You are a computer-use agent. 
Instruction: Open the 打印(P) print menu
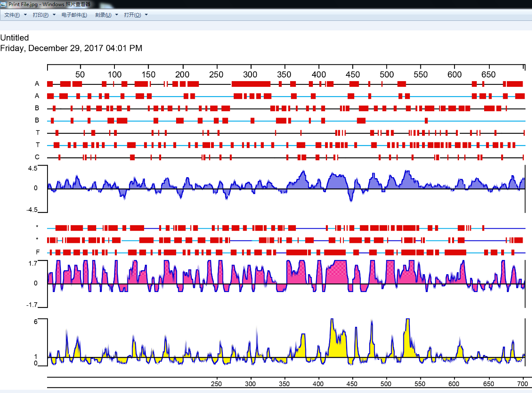tap(41, 15)
